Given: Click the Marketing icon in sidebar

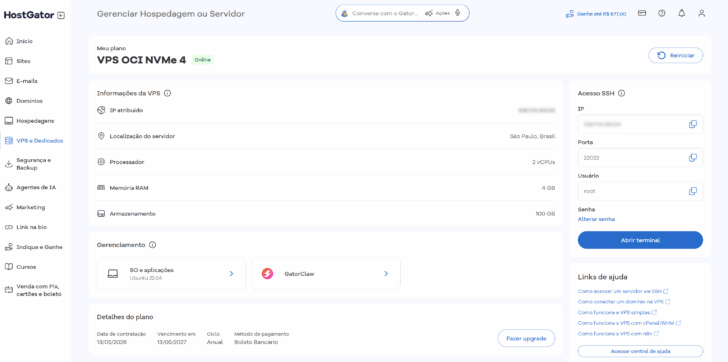Looking at the screenshot, I should 8,207.
